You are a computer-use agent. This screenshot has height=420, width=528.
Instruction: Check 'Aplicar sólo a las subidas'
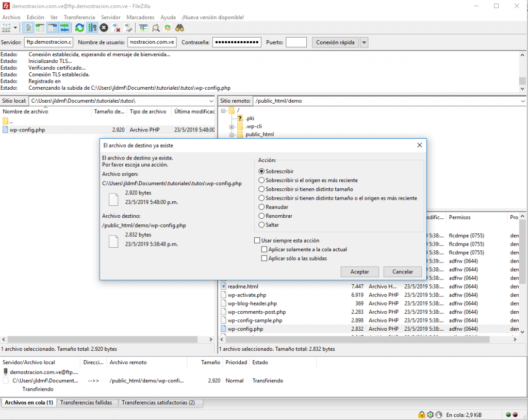(265, 258)
